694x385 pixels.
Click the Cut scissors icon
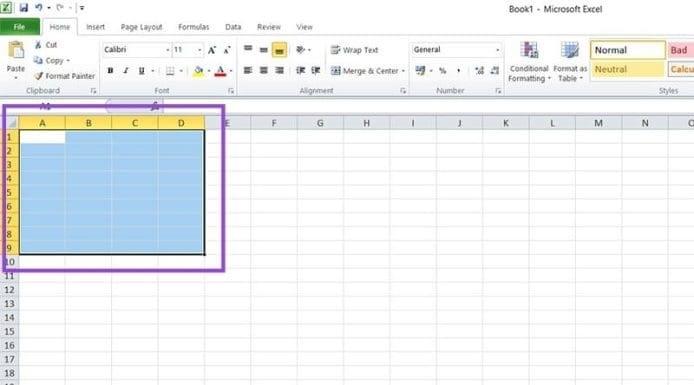39,45
